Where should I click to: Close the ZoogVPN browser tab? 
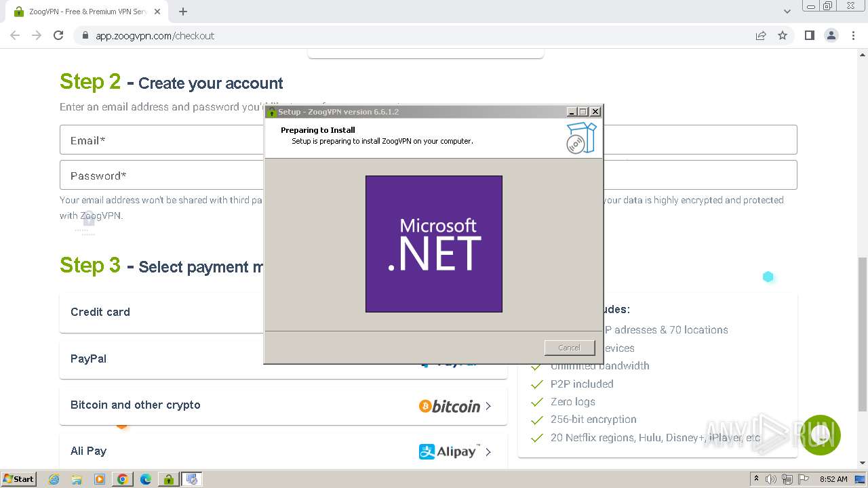pyautogui.click(x=157, y=12)
